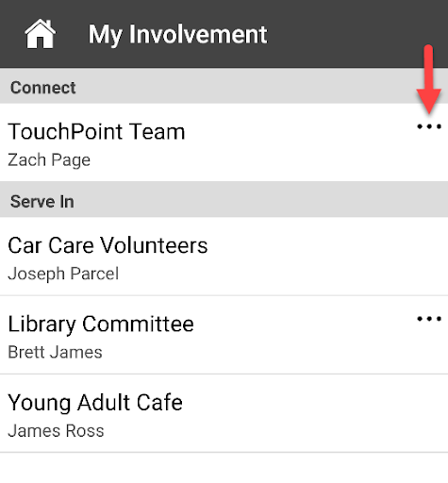Click blank area below Young Adult Cafe
This screenshot has width=448, height=483.
pos(224,468)
